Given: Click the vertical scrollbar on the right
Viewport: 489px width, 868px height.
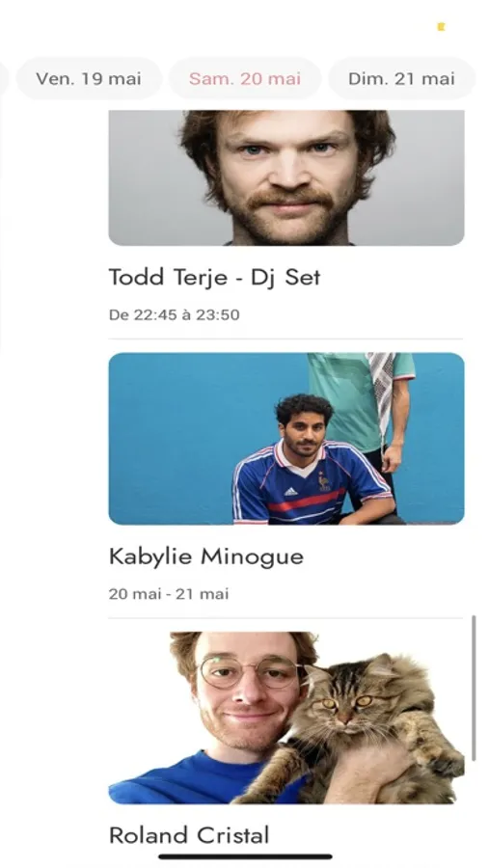Looking at the screenshot, I should click(474, 688).
